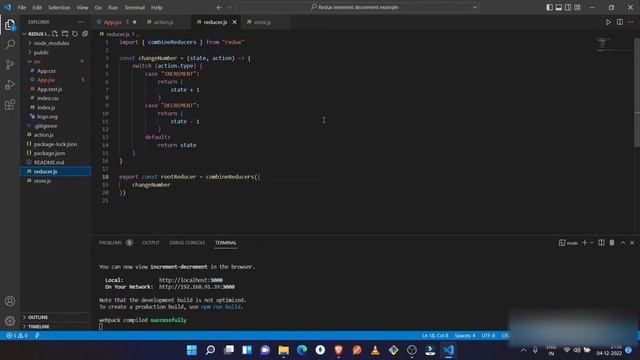Open VLC media player from taskbar
Viewport: 640px width, 360px height.
375,350
